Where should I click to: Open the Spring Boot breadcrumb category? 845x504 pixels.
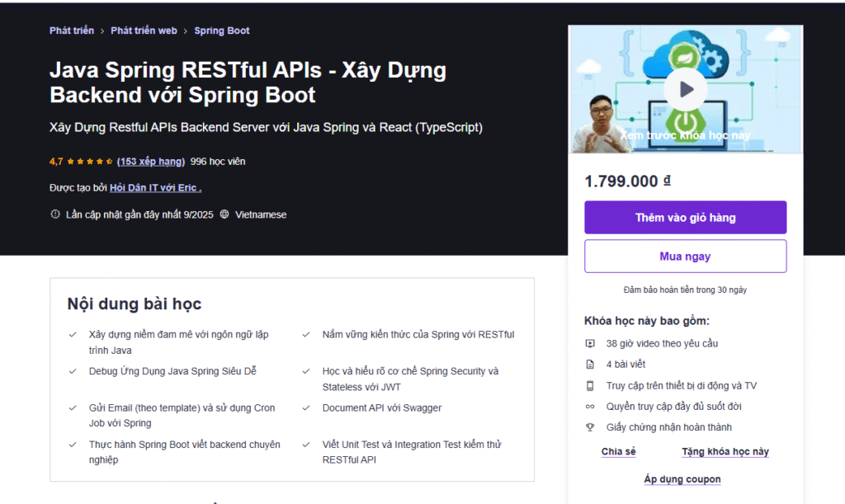(221, 31)
